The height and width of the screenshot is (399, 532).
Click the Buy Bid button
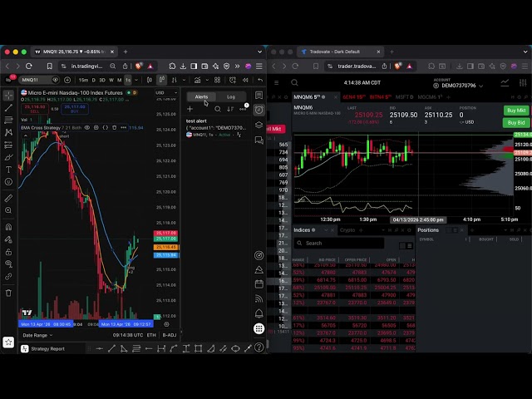516,123
